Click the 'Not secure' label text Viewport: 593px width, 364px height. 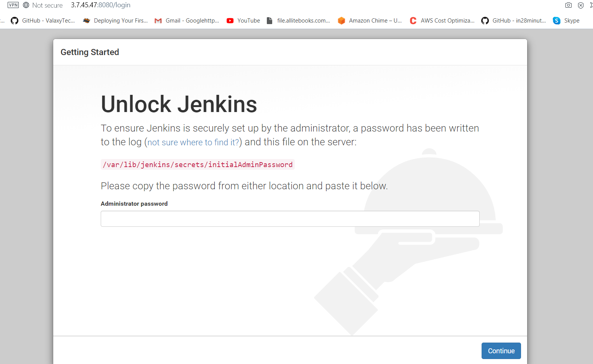[x=47, y=5]
